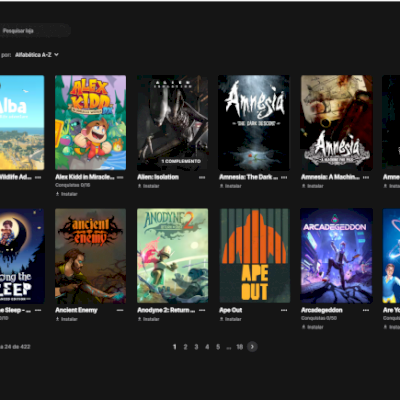Viewport: 400px width, 400px height.
Task: Click the Ape Out title text
Action: (231, 310)
